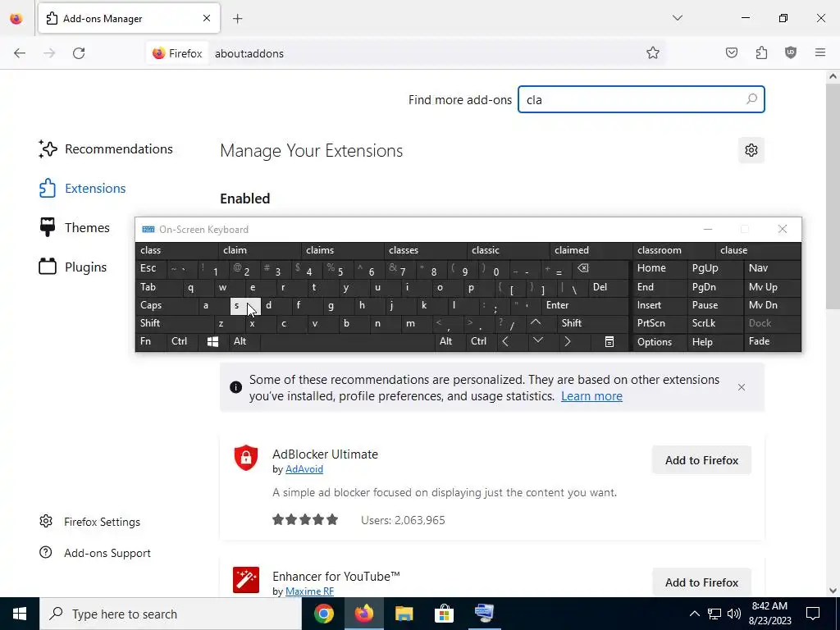Show hidden system tray icons
Image resolution: width=840 pixels, height=630 pixels.
[694, 614]
